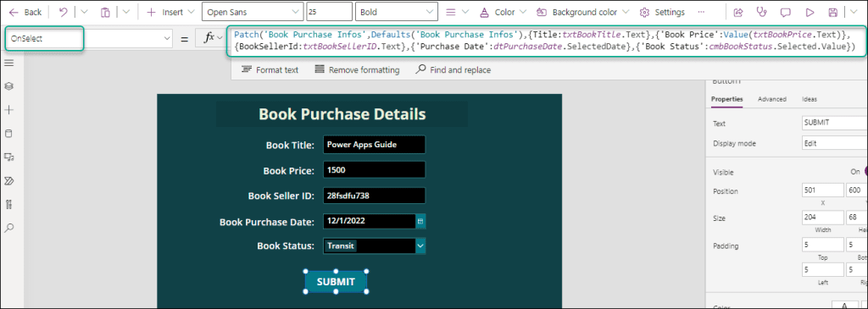
Task: Expand the paste options chevron
Action: tap(125, 12)
